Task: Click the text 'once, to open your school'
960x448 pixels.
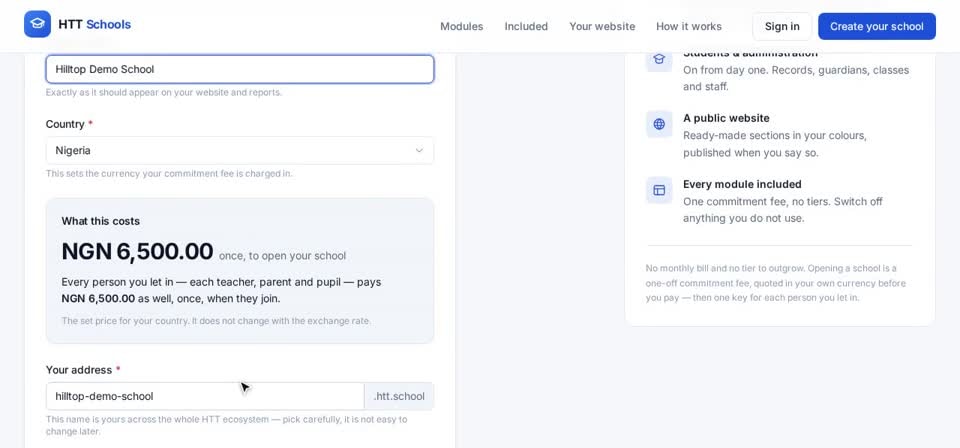Action: coord(282,256)
